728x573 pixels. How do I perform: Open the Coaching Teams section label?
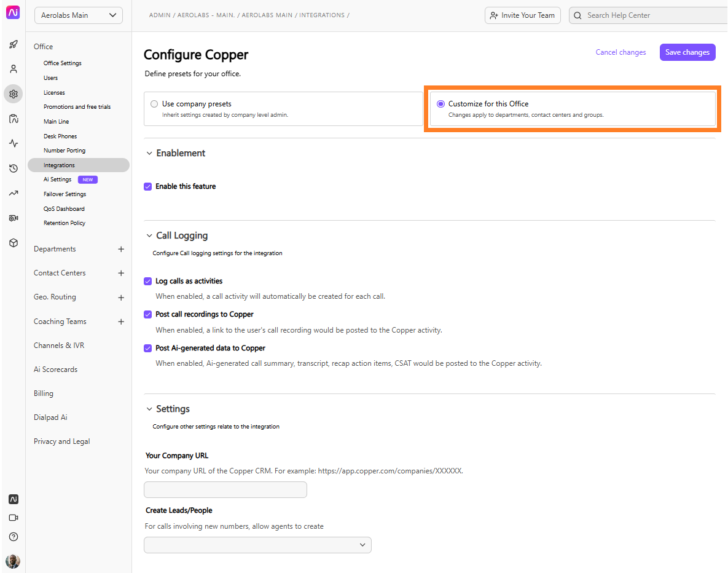click(60, 322)
